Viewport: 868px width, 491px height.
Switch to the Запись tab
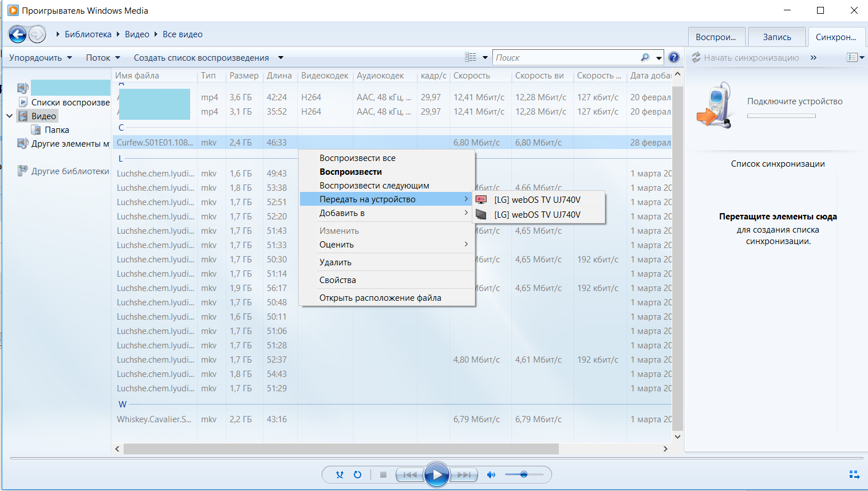point(776,37)
